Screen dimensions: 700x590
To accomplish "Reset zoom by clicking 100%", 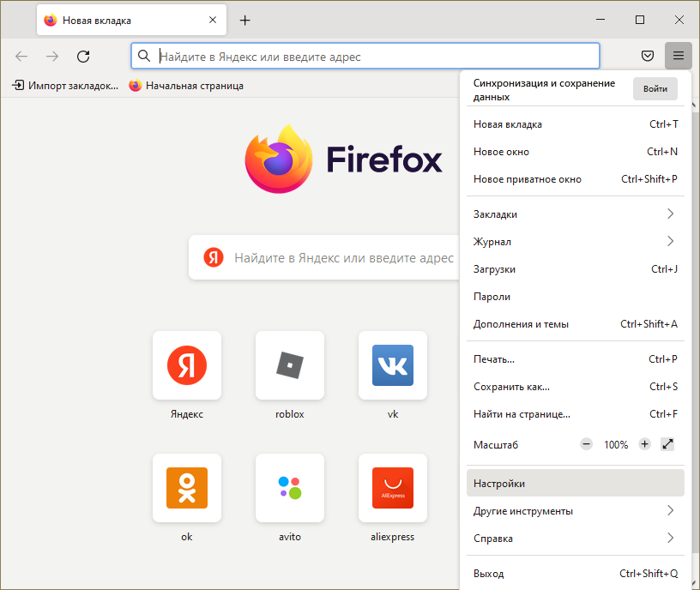I will [616, 444].
